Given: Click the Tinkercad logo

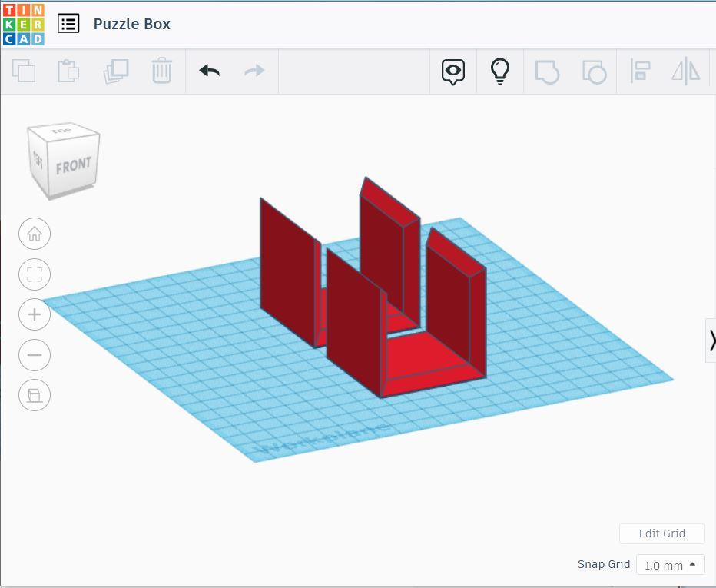Looking at the screenshot, I should click(x=23, y=25).
